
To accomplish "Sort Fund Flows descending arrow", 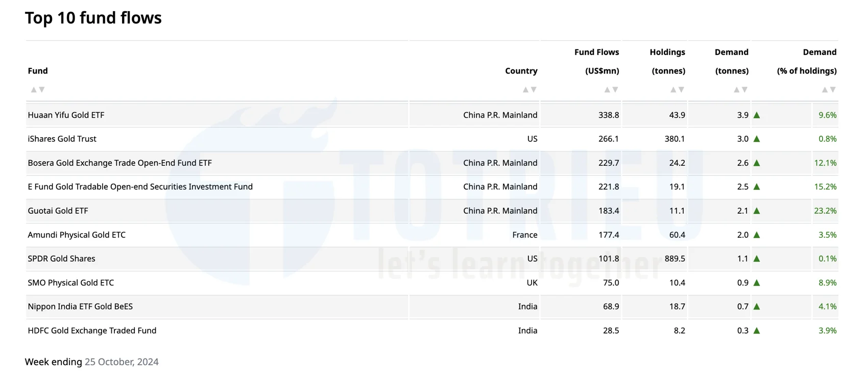I will point(615,90).
